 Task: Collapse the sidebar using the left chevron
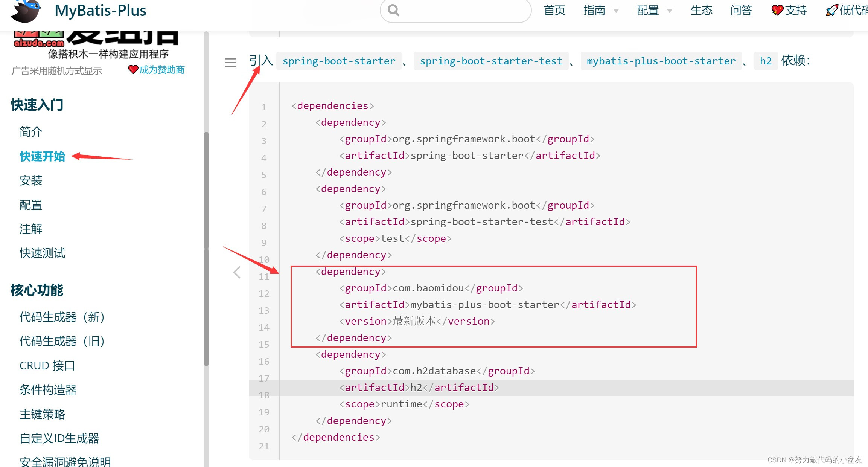pos(237,272)
